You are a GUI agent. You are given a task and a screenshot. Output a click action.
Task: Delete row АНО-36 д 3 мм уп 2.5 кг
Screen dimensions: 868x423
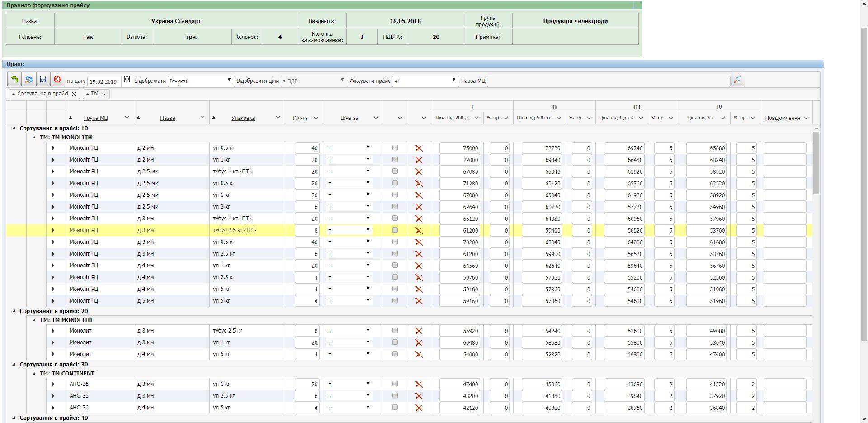click(419, 396)
